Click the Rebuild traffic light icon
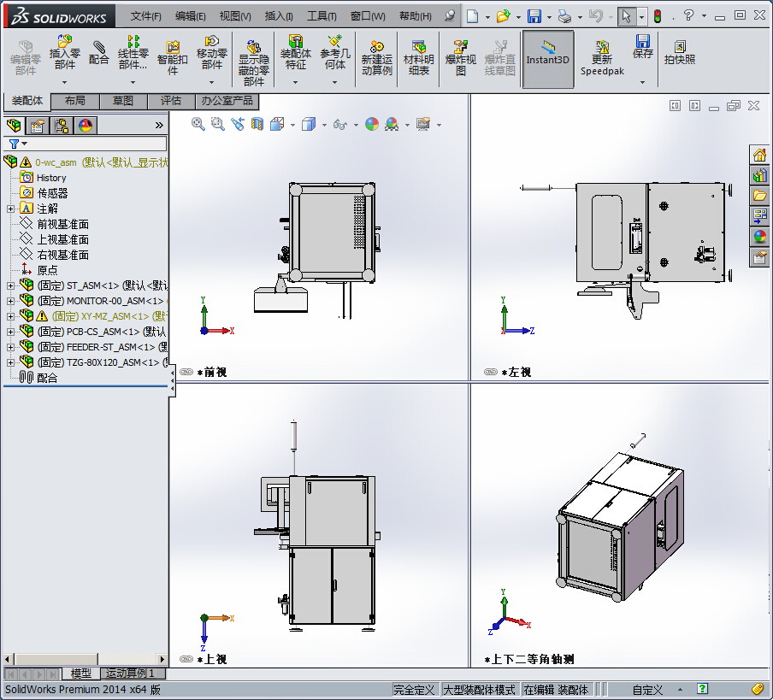Screen dimensions: 773x700 click(658, 17)
